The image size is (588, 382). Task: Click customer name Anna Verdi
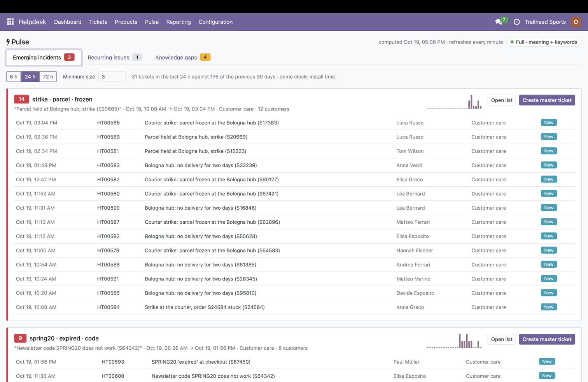409,165
